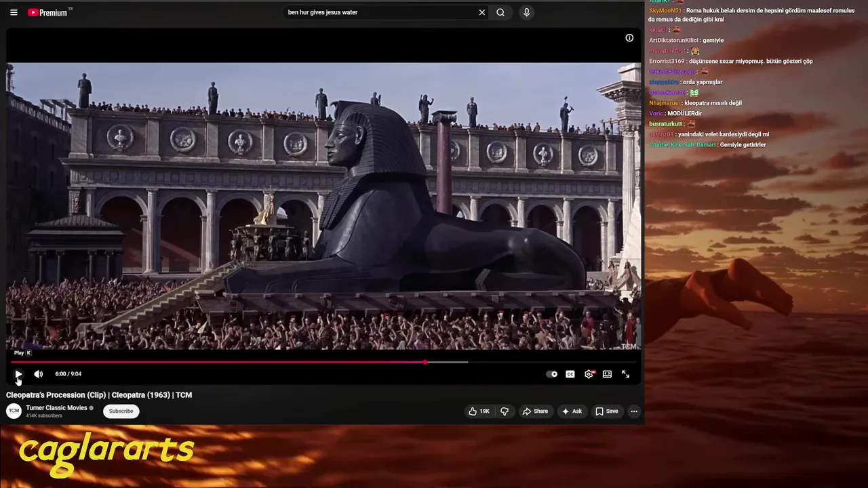The width and height of the screenshot is (868, 488).
Task: Click video title Cleopatra's Procession text
Action: [x=99, y=395]
